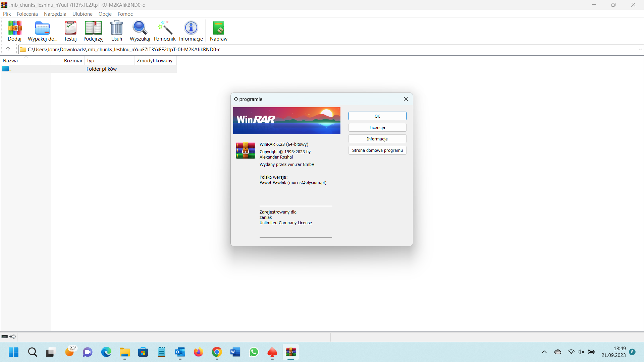Click OK in the O programie dialog
Screen dimensions: 644x362
pyautogui.click(x=377, y=116)
